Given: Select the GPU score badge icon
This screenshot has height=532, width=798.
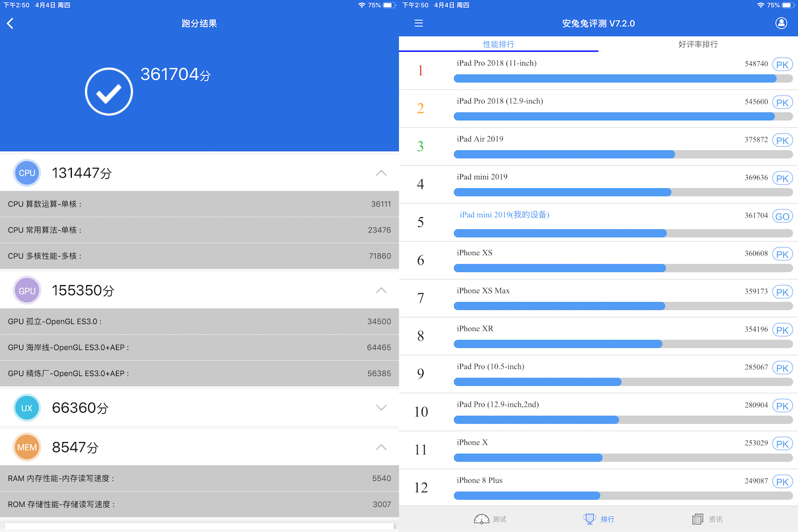Looking at the screenshot, I should point(27,290).
